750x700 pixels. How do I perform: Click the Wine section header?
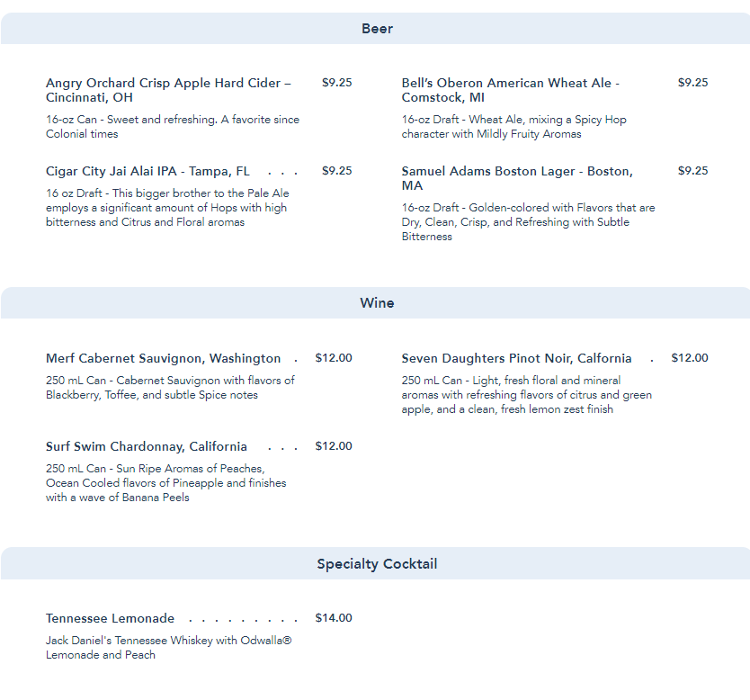[x=377, y=303]
